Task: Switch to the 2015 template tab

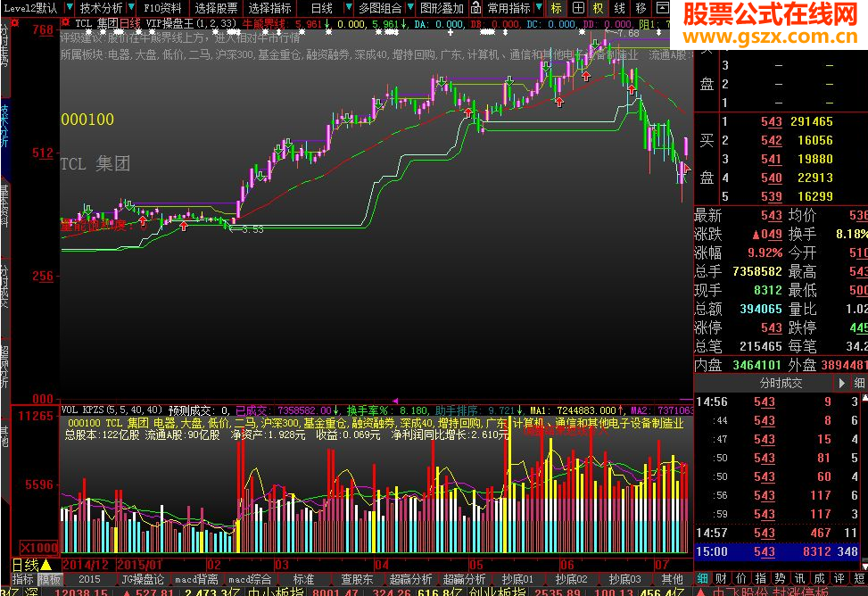Action: [89, 579]
